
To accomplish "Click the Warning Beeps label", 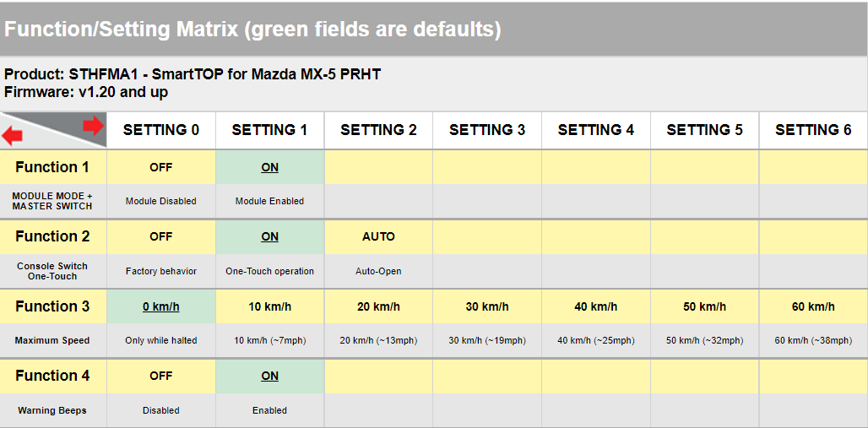I will click(52, 411).
